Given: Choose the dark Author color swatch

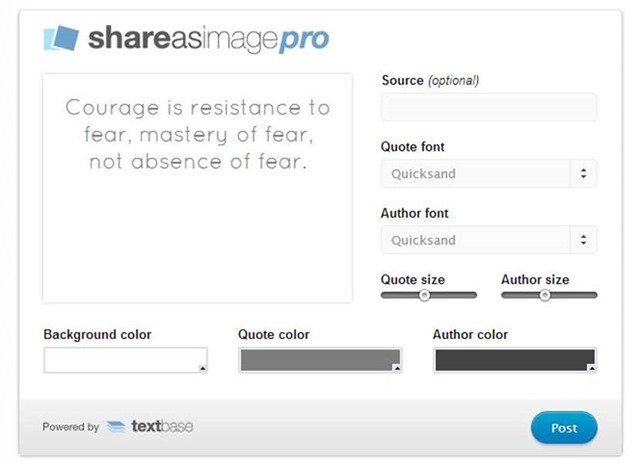Looking at the screenshot, I should (514, 360).
